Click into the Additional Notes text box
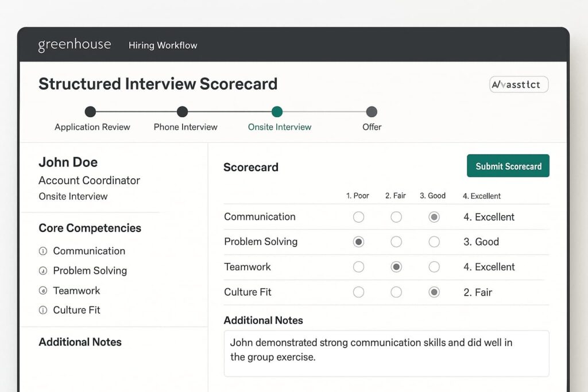Image resolution: width=588 pixels, height=392 pixels. tap(386, 353)
